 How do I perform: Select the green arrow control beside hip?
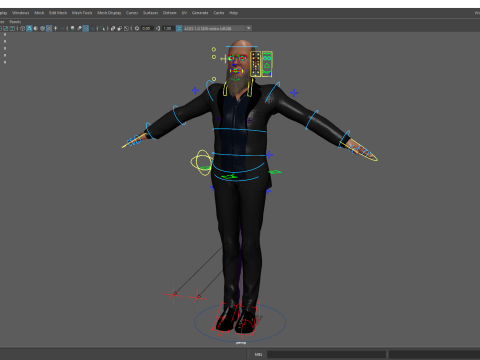coord(275,172)
